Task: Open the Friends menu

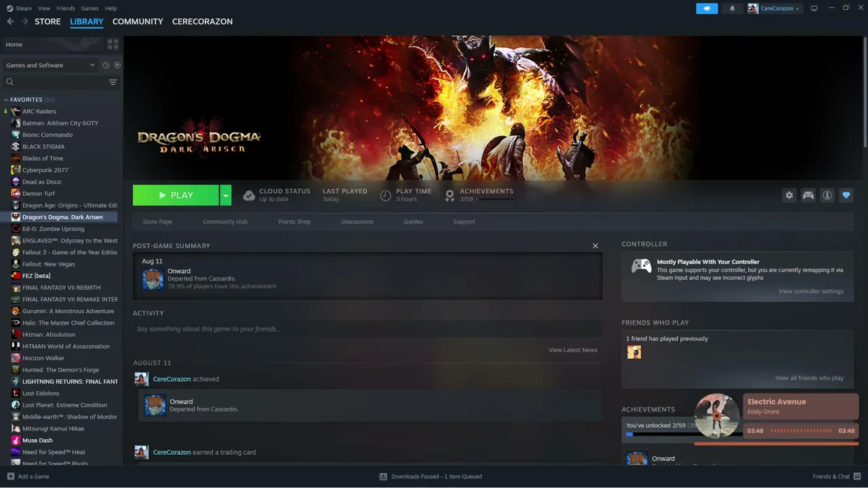Action: (x=66, y=8)
